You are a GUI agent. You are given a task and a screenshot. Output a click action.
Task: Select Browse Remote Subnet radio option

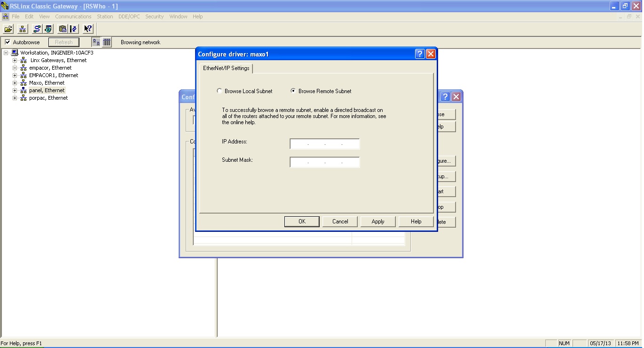(293, 91)
